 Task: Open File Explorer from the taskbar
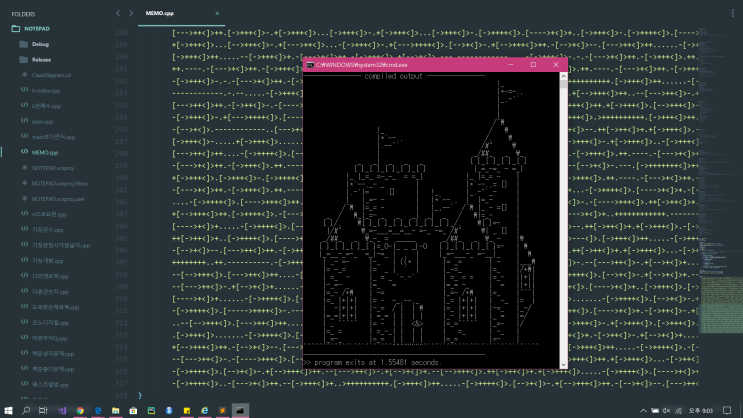pos(116,410)
